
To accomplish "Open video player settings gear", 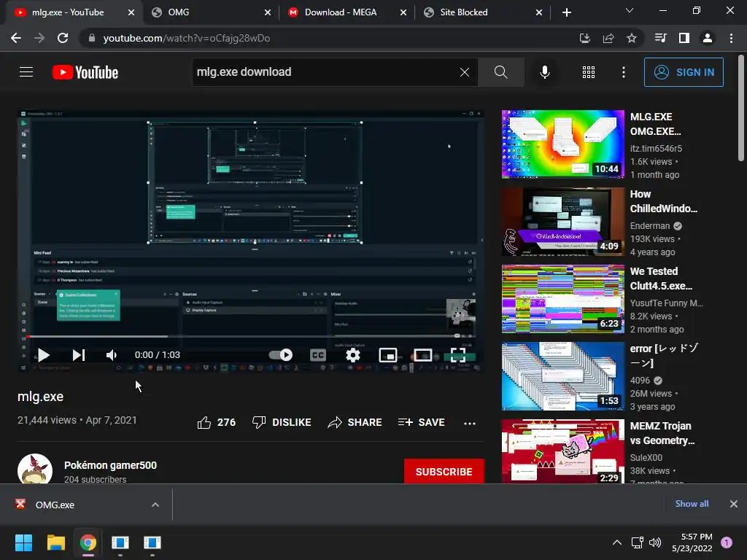I will pyautogui.click(x=353, y=355).
